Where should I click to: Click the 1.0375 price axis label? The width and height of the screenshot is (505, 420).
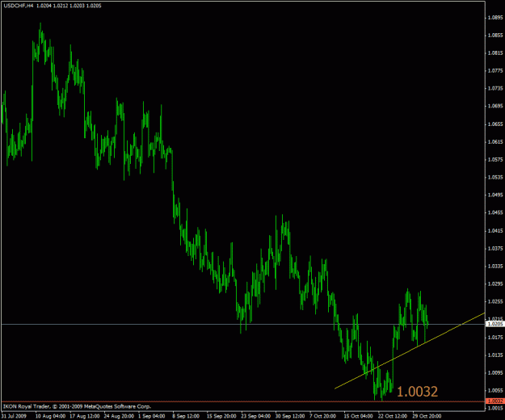[x=495, y=249]
